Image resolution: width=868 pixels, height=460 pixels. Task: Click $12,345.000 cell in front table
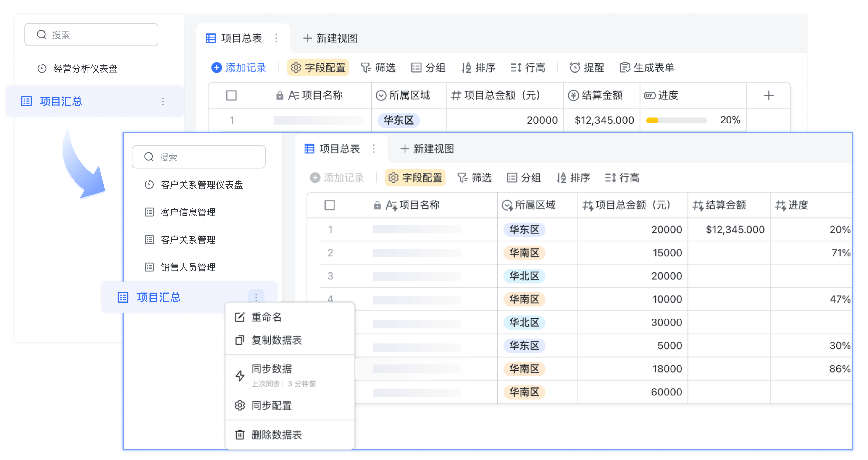pyautogui.click(x=729, y=230)
